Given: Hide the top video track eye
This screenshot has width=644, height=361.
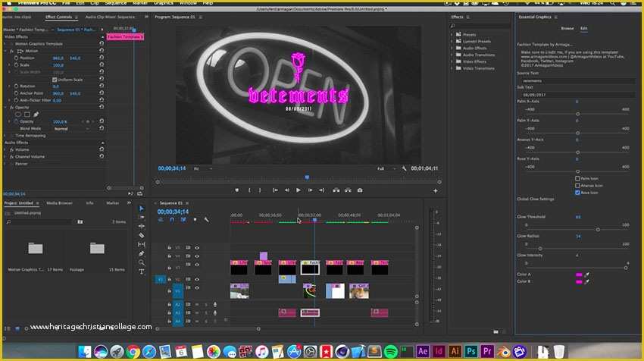Looking at the screenshot, I should [x=197, y=248].
